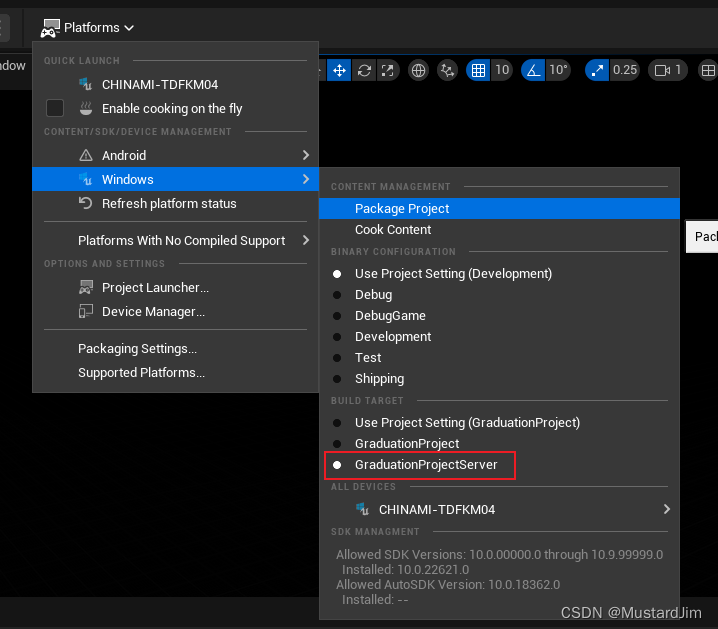Toggle rotation snapping angle icon
The width and height of the screenshot is (718, 629).
pos(533,70)
